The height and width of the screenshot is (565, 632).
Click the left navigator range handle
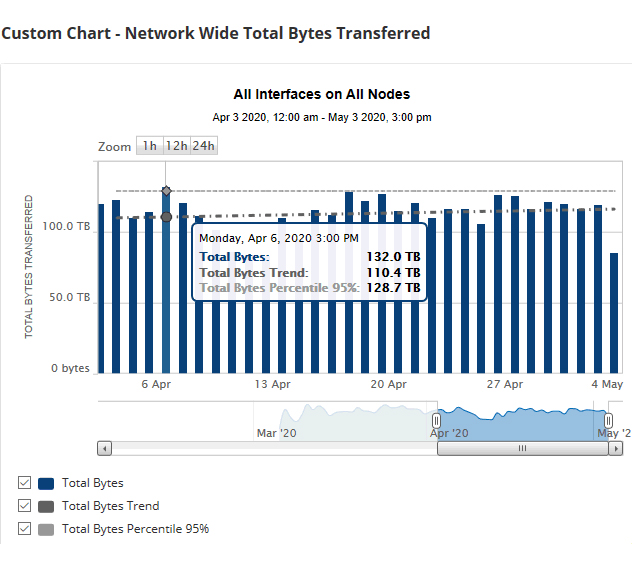[436, 420]
